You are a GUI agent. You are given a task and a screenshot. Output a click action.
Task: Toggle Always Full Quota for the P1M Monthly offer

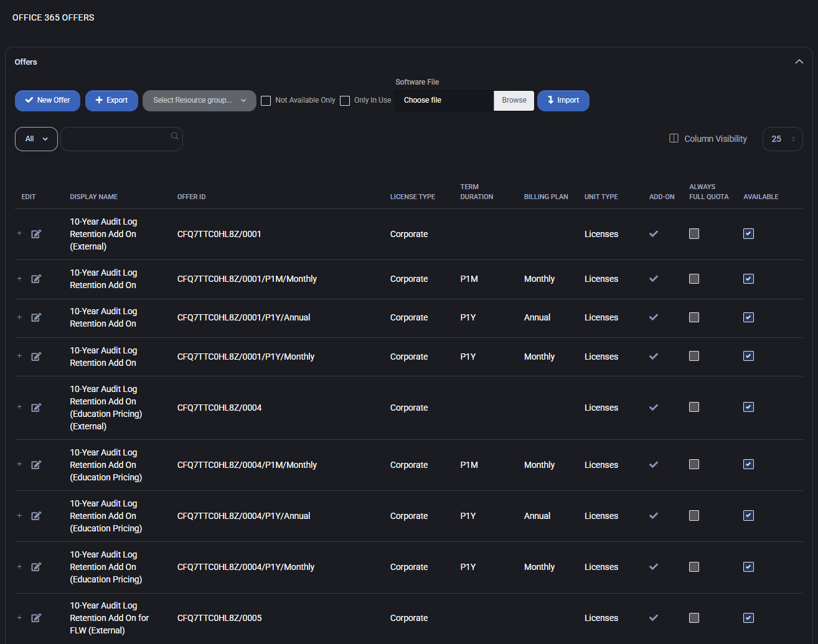693,279
